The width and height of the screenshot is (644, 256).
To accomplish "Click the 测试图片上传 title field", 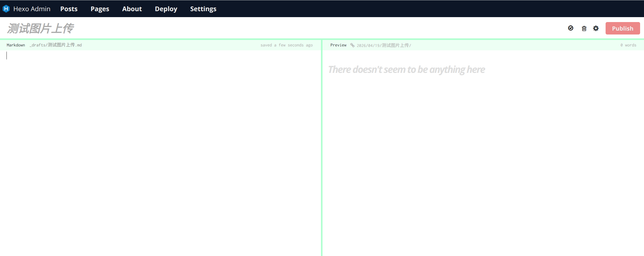I will coord(40,28).
